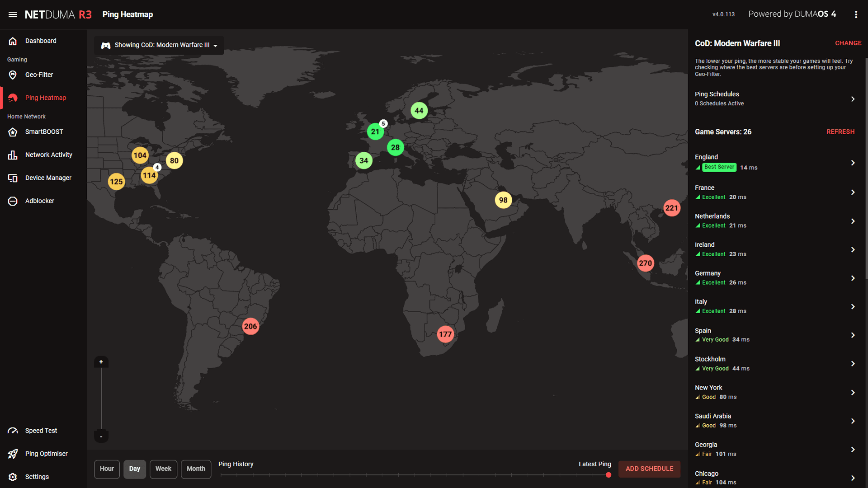Open the Showing CoD: Modern Warfare III dropdown
868x488 pixels.
tap(159, 45)
